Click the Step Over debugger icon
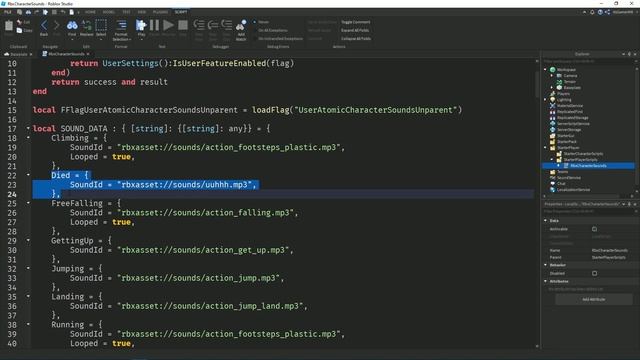Image resolution: width=640 pixels, height=360 pixels. (213, 25)
